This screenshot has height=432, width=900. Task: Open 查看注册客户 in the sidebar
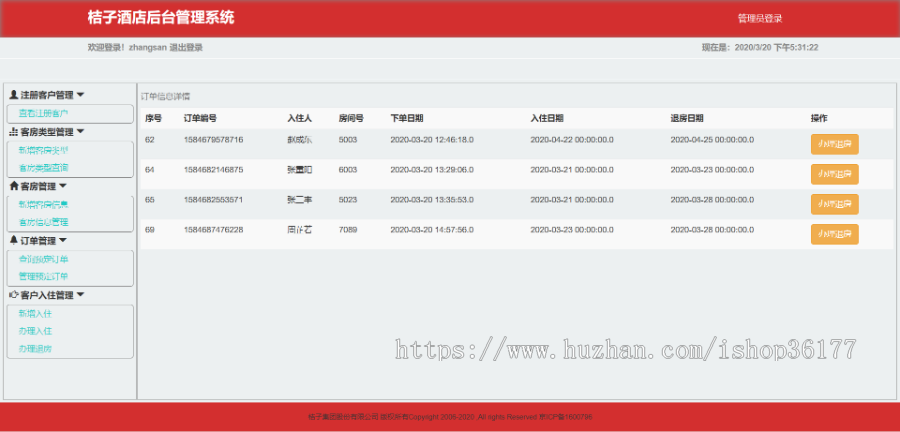tap(43, 114)
